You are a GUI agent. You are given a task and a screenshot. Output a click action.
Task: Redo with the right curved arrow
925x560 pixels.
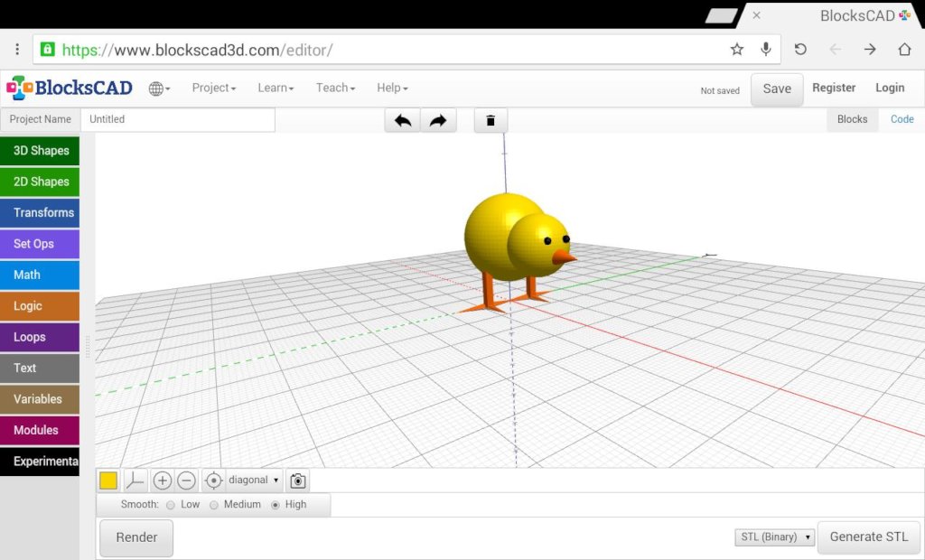pyautogui.click(x=438, y=120)
